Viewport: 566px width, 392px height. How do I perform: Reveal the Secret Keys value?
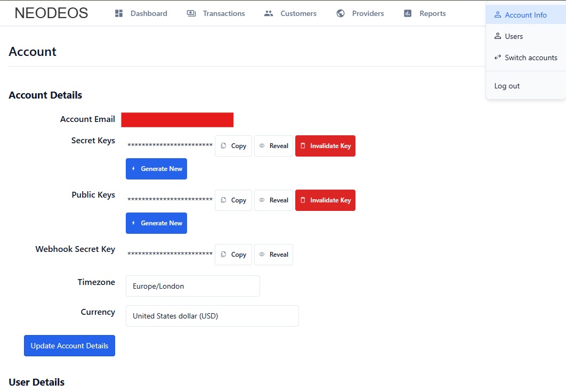(273, 146)
